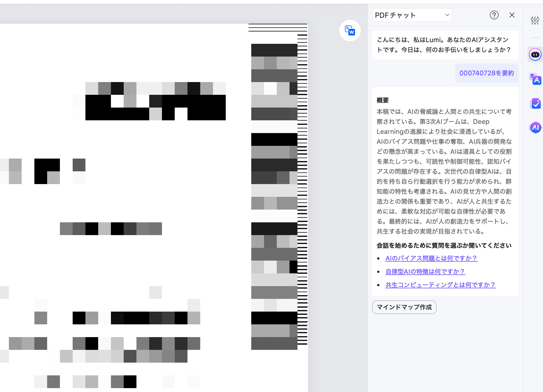Viewport: 543px width, 392px height.
Task: Choose 自律型AIの特徴は何ですか？ suggested question
Action: point(425,272)
